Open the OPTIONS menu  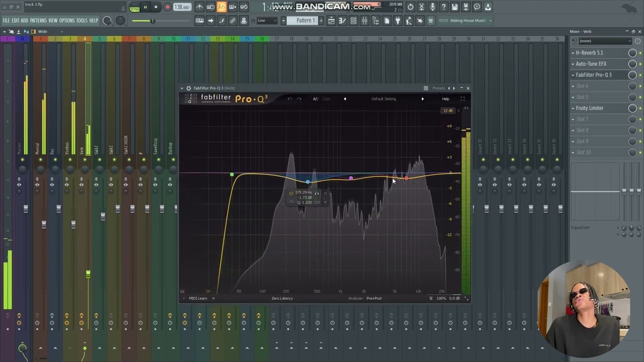pyautogui.click(x=67, y=21)
